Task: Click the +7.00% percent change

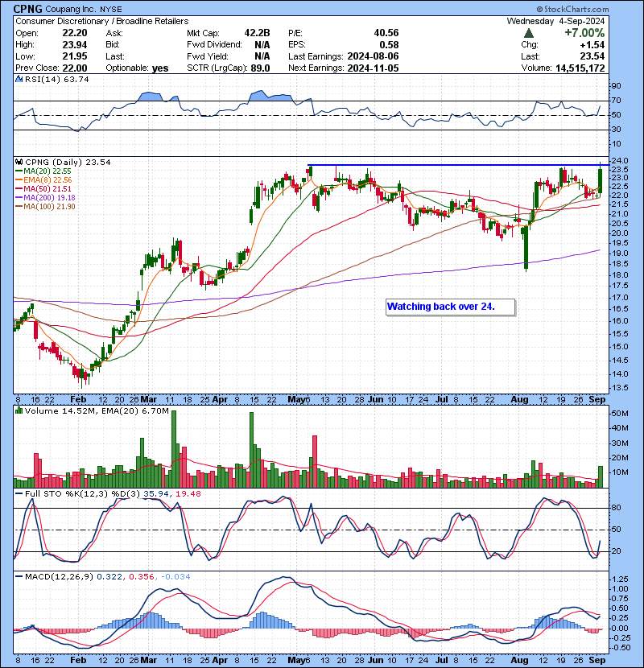Action: 584,33
